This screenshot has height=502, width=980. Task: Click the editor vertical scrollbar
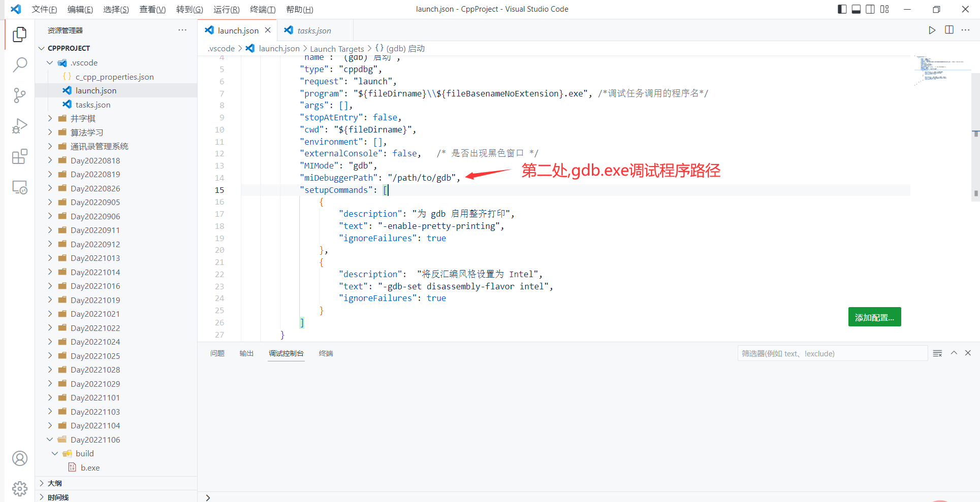(x=975, y=137)
